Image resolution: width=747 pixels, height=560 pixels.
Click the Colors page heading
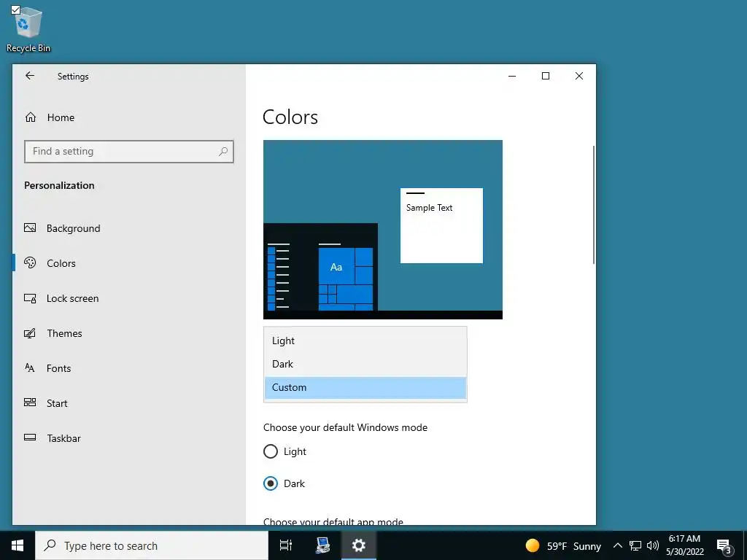[290, 117]
